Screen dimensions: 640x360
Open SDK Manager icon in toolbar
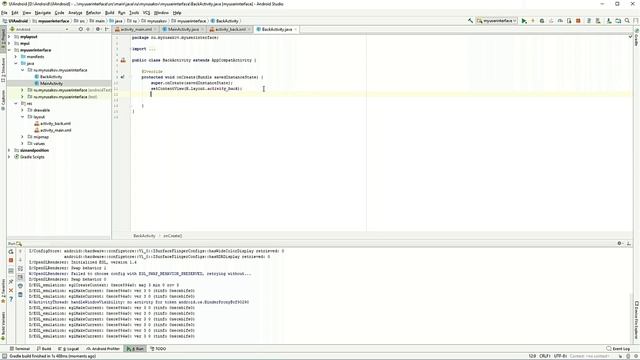[609, 20]
